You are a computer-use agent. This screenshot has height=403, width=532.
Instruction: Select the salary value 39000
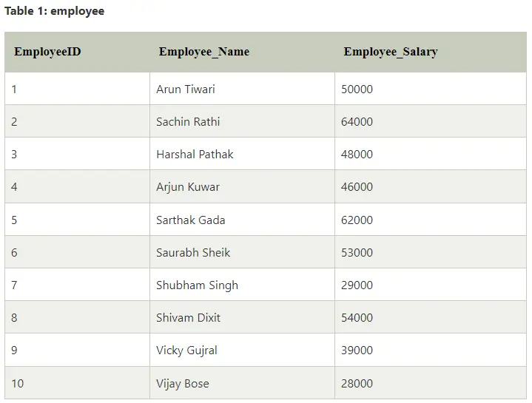(357, 350)
